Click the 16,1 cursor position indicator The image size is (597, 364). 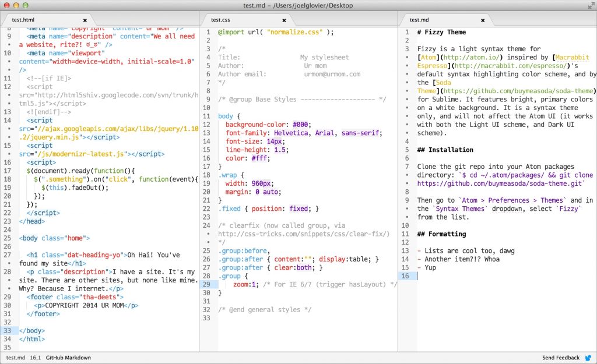click(34, 358)
